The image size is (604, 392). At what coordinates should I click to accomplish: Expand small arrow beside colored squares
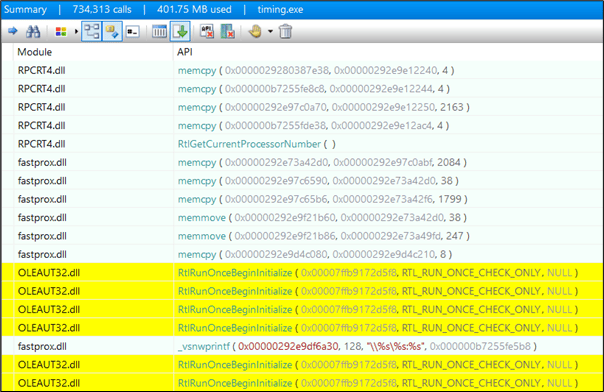(76, 32)
